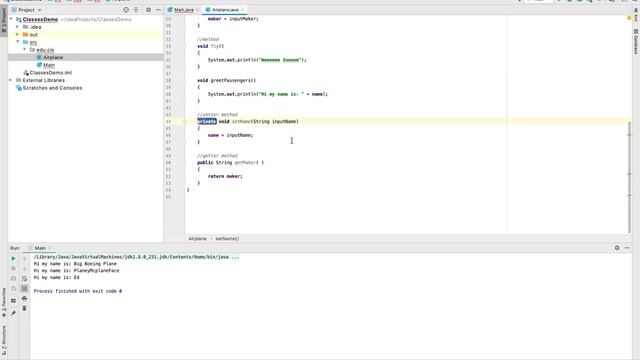Image resolution: width=640 pixels, height=360 pixels.
Task: Expand the .idea folder
Action: (18, 27)
